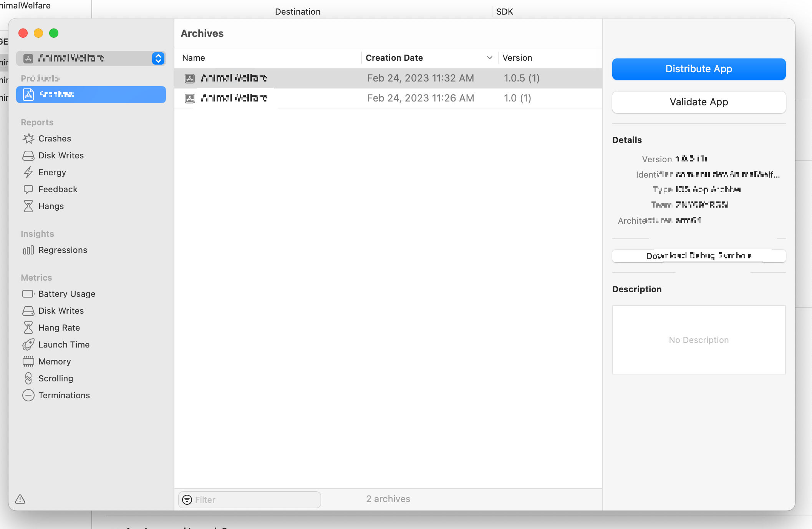Open Terminations in the Metrics section

(x=64, y=395)
